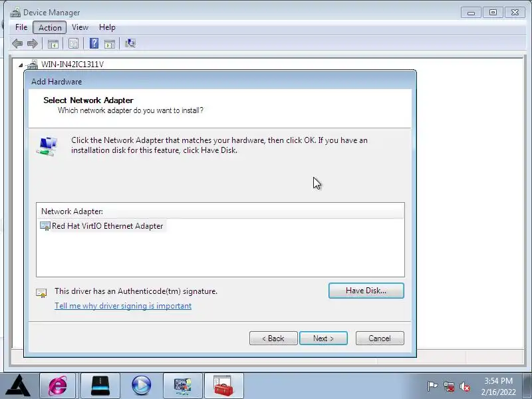Close the Device Manager window
Screen dimensions: 532x399
click(515, 13)
